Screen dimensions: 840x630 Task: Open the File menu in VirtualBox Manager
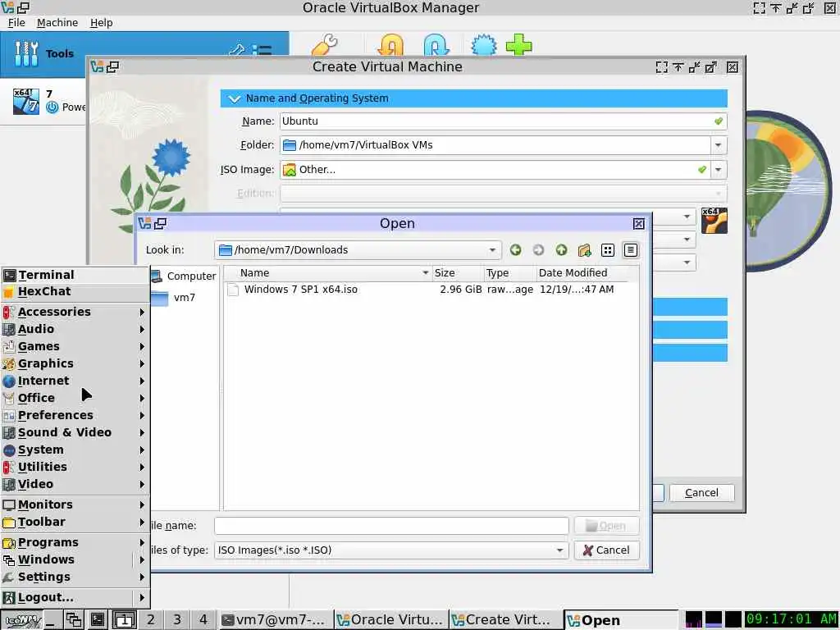(16, 22)
